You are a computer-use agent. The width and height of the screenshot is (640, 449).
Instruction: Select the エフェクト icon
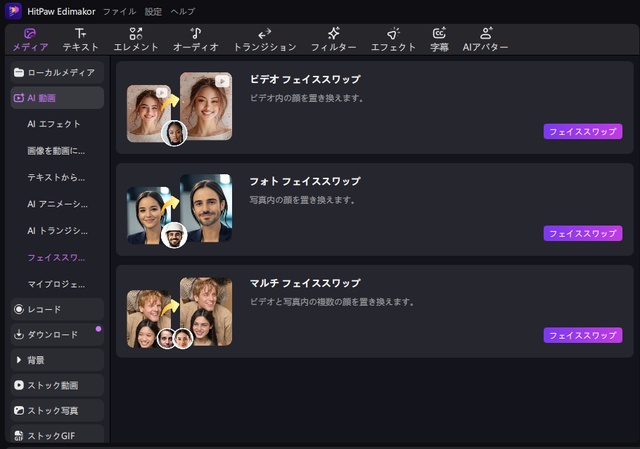click(393, 33)
